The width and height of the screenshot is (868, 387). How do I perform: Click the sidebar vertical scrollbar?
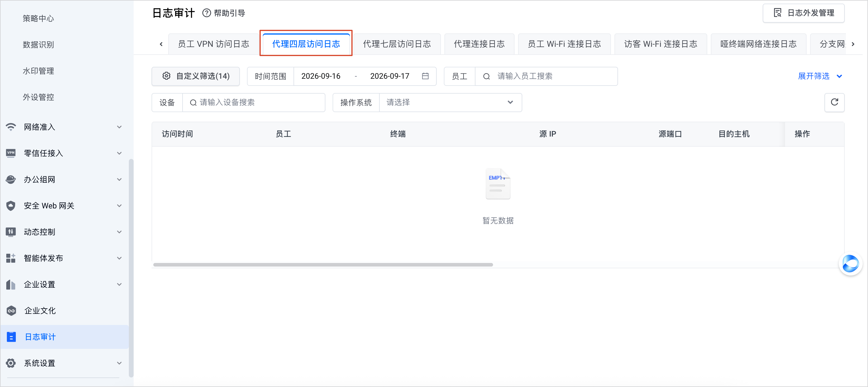pyautogui.click(x=131, y=268)
